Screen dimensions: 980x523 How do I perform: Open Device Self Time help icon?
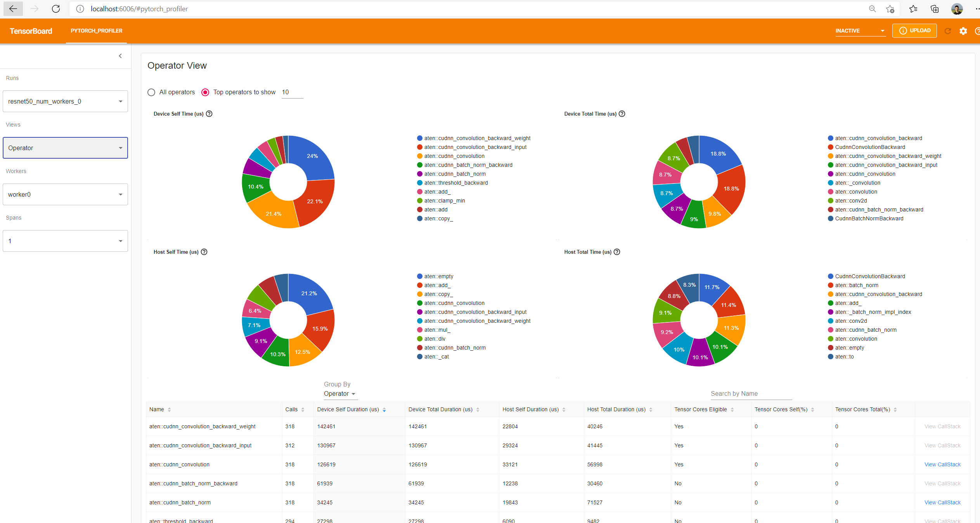[209, 114]
